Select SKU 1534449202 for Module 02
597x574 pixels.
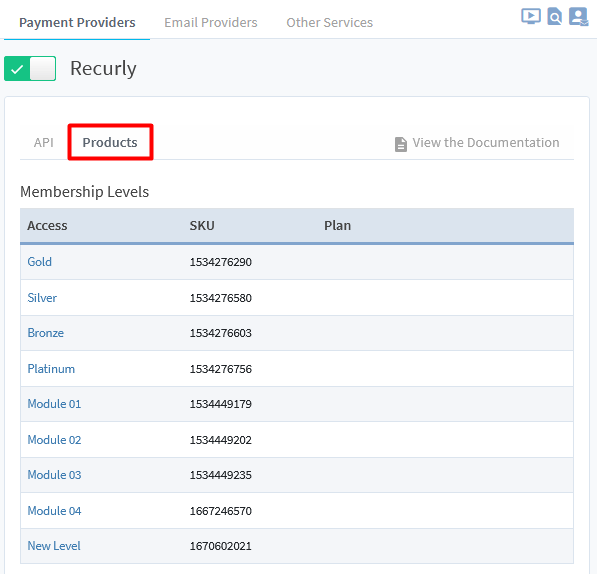coord(221,440)
